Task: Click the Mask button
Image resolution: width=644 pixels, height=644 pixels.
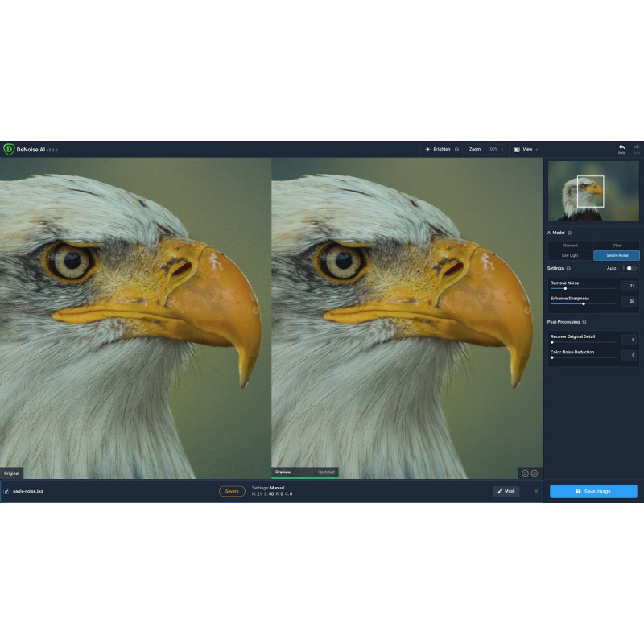Action: [x=506, y=491]
